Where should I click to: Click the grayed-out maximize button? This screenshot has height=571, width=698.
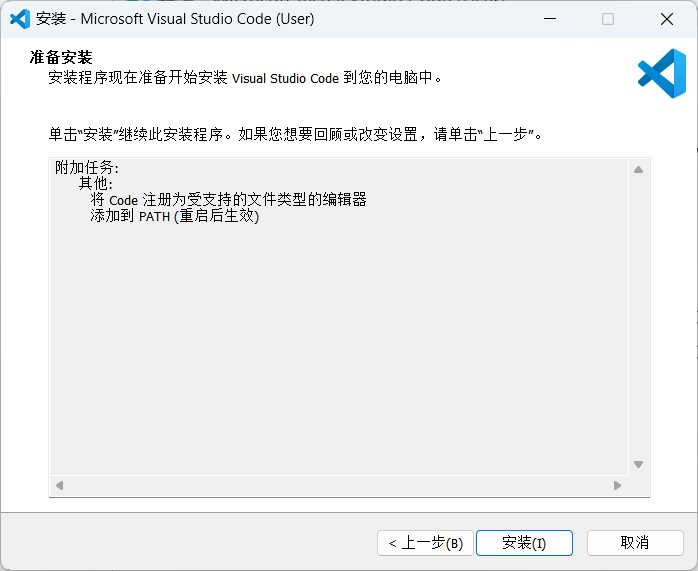pos(608,19)
